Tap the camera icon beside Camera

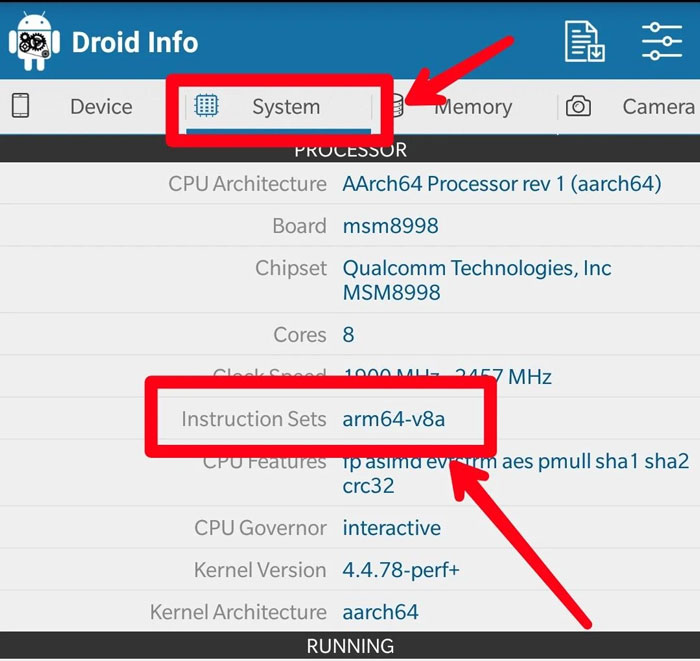(x=578, y=106)
